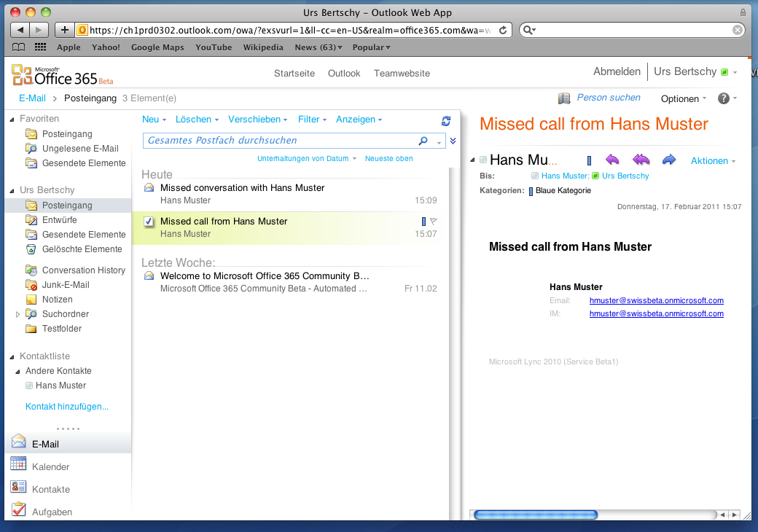Open the Aktionen dropdown
758x532 pixels.
tap(713, 161)
